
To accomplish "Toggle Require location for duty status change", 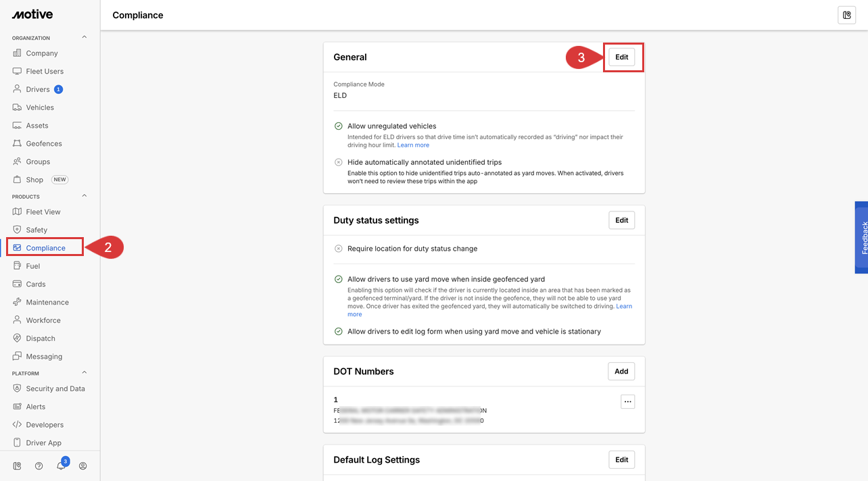I will click(338, 249).
